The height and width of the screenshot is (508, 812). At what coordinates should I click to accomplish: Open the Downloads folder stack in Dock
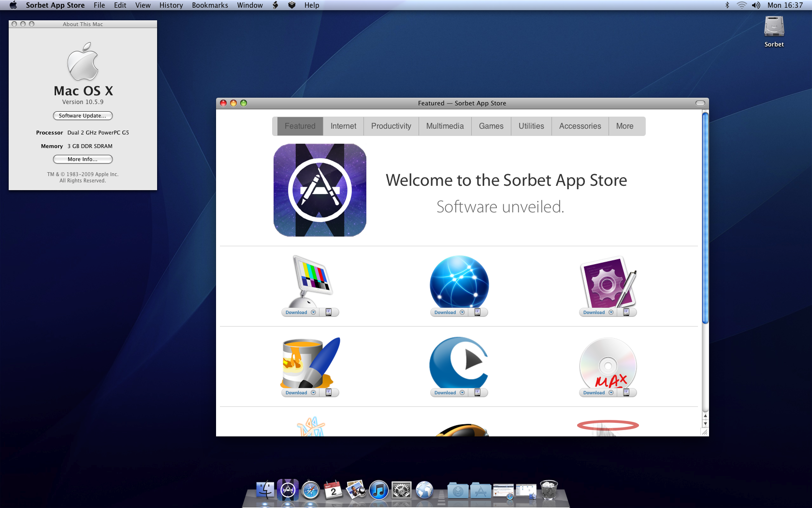point(458,491)
